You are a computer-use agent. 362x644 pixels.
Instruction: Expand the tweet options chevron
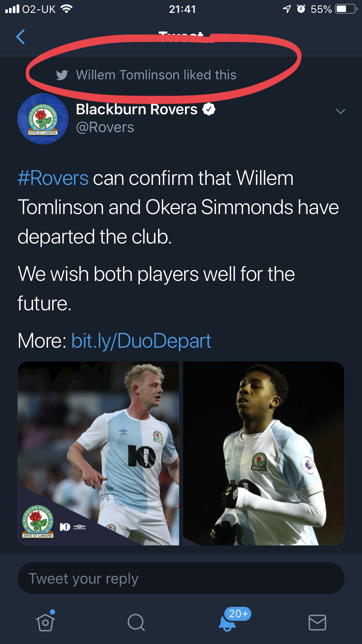(x=340, y=111)
